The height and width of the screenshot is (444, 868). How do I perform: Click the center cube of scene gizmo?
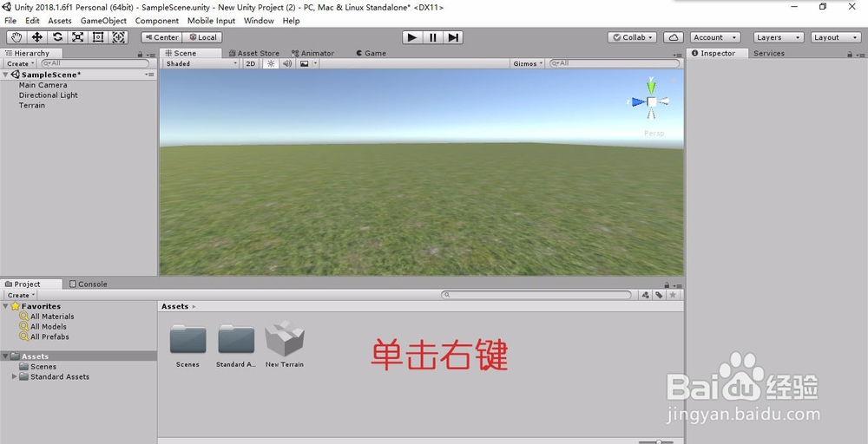tap(652, 101)
